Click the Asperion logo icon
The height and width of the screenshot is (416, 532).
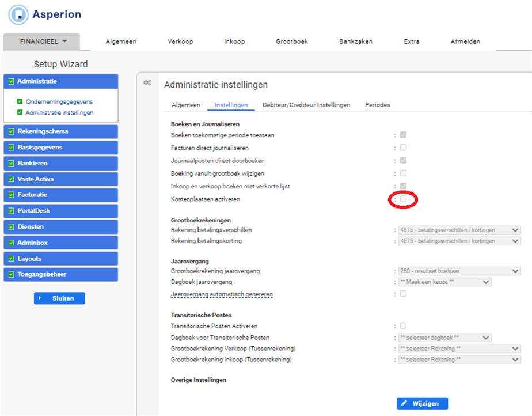(x=18, y=14)
